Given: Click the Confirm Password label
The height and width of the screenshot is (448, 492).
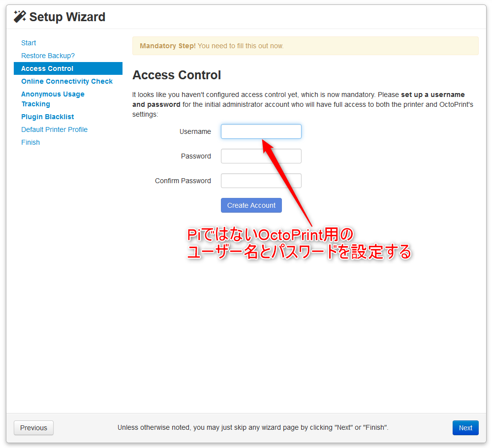Looking at the screenshot, I should pyautogui.click(x=183, y=181).
